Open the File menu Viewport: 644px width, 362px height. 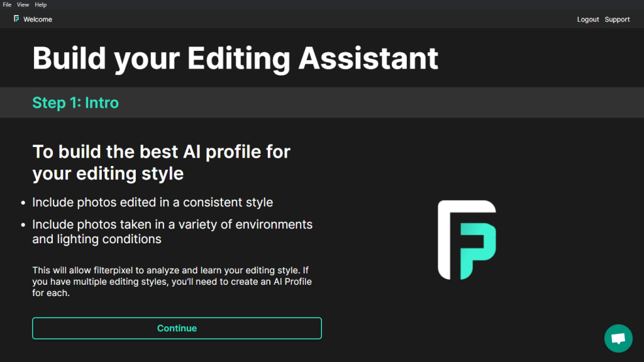point(6,4)
